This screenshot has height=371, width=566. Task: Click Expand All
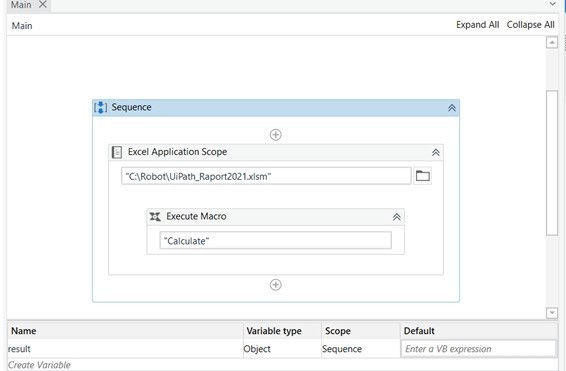[x=477, y=25]
